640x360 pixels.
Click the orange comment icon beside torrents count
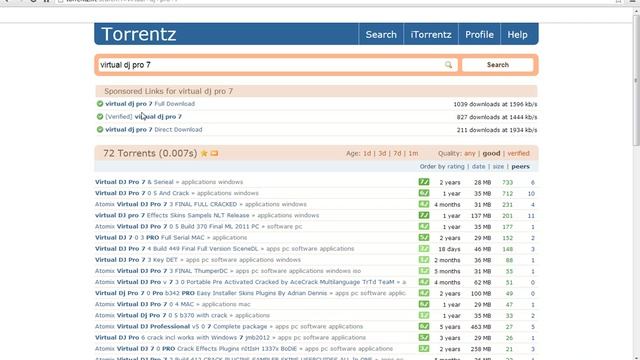tap(214, 153)
